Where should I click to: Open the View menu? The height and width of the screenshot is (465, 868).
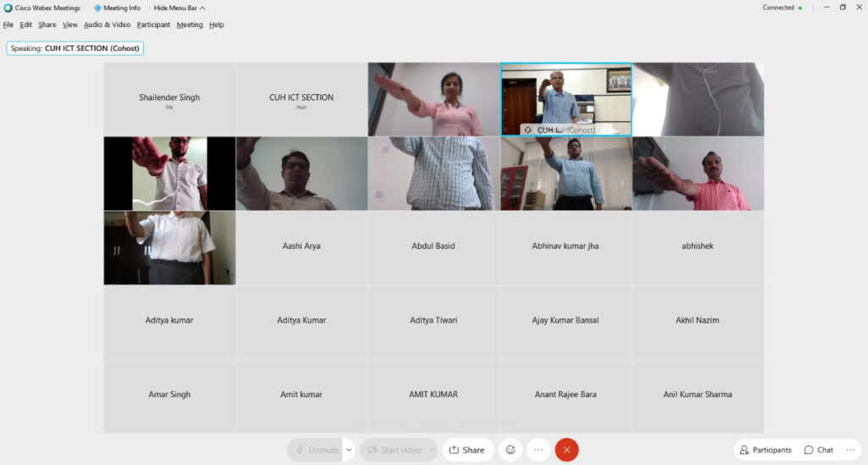[x=70, y=25]
